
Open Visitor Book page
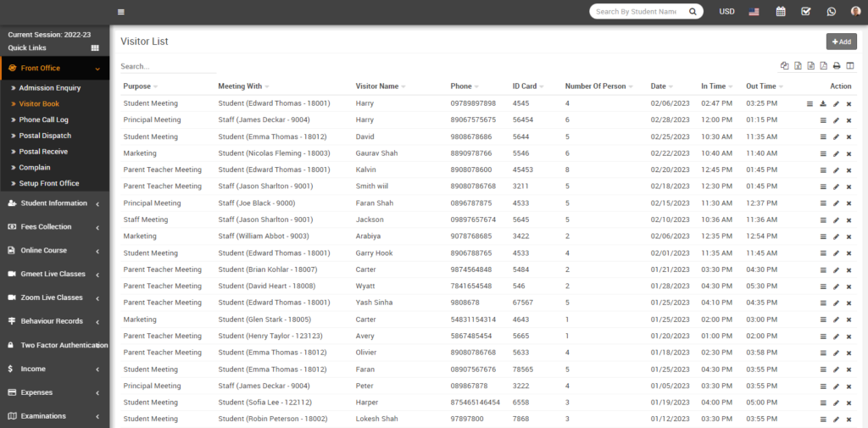(39, 103)
